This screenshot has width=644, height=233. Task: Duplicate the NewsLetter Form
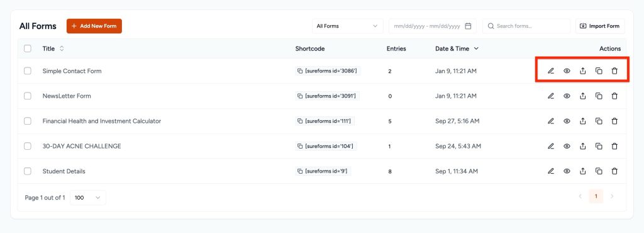599,96
